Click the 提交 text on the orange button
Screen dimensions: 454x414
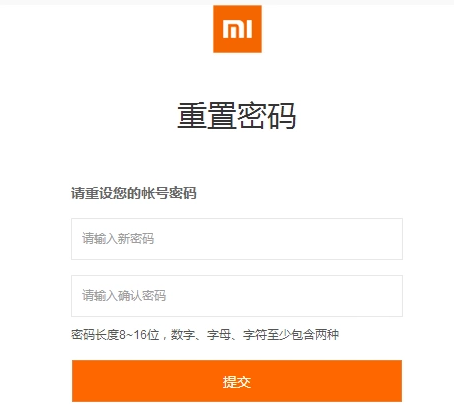(237, 382)
